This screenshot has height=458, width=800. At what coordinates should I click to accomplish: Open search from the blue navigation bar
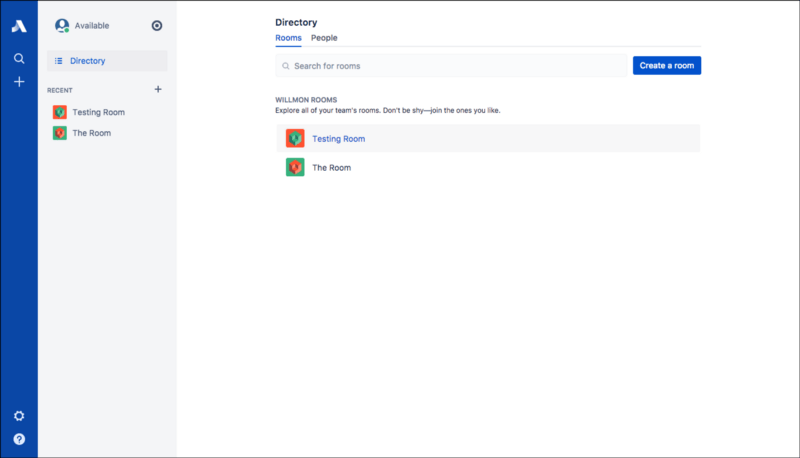tap(18, 59)
